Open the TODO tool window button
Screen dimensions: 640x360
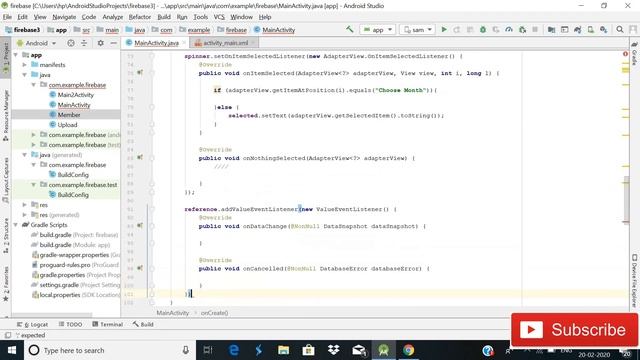[x=70, y=324]
